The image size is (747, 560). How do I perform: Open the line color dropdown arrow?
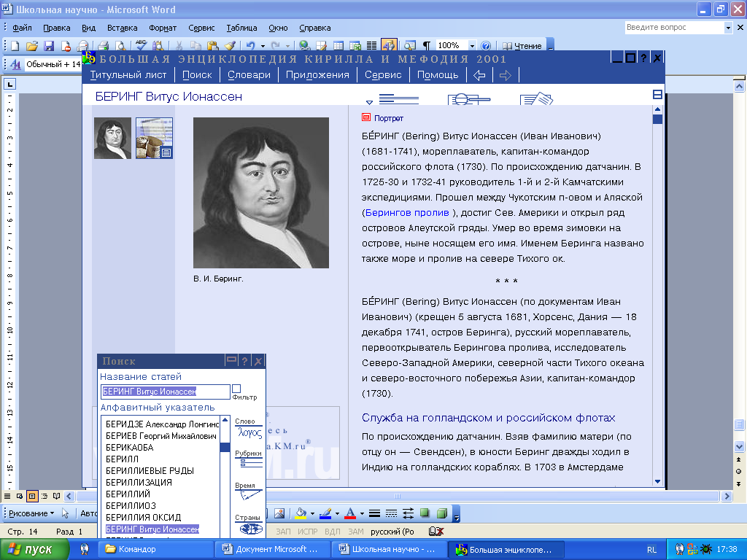pyautogui.click(x=337, y=513)
